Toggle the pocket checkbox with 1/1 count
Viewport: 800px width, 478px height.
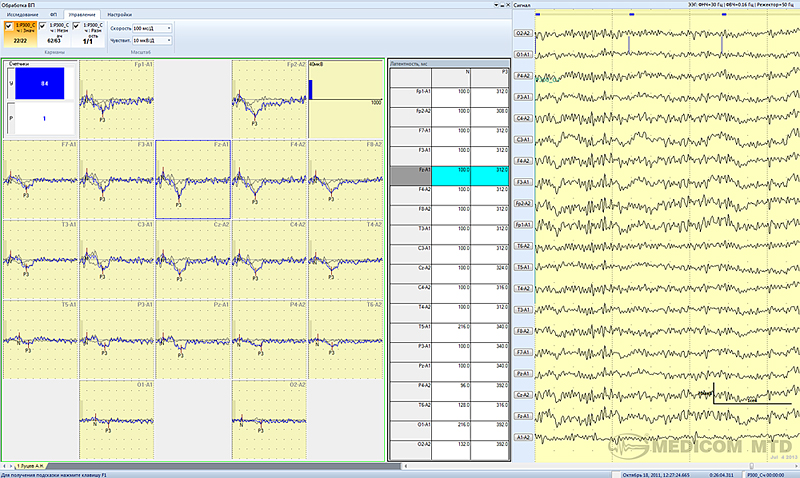click(x=76, y=26)
